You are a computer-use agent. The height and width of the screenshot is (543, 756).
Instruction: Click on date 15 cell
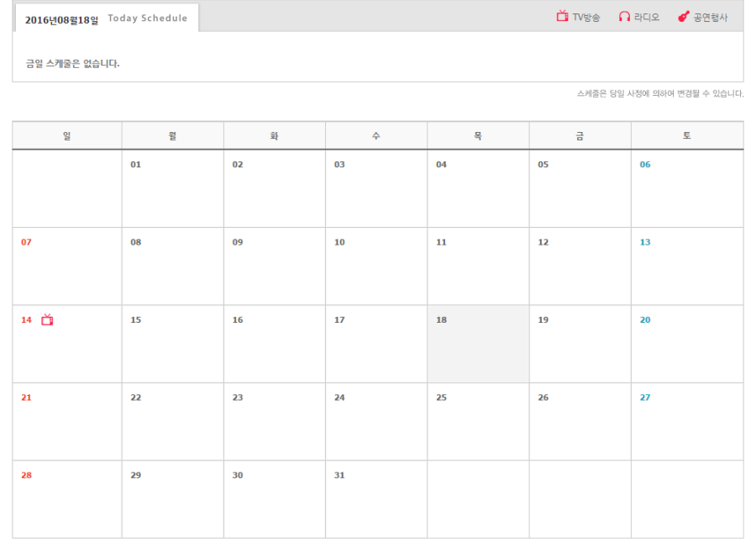(136, 319)
